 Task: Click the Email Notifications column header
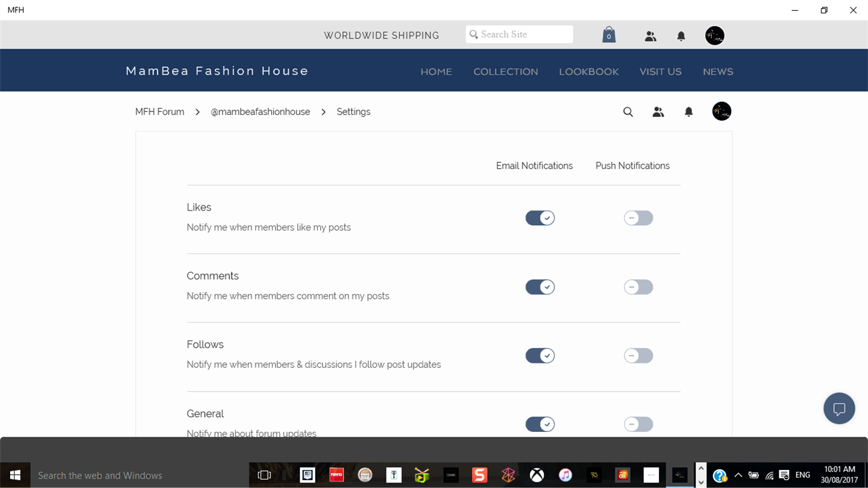coord(534,166)
